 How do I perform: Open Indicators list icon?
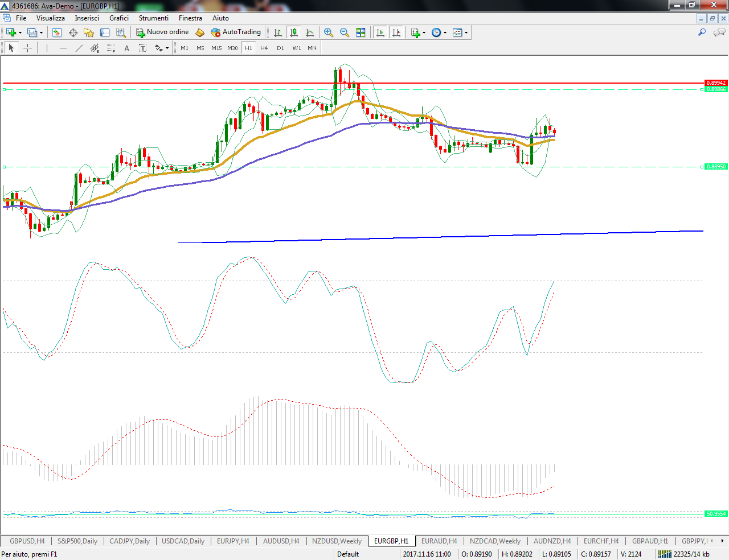pos(416,32)
